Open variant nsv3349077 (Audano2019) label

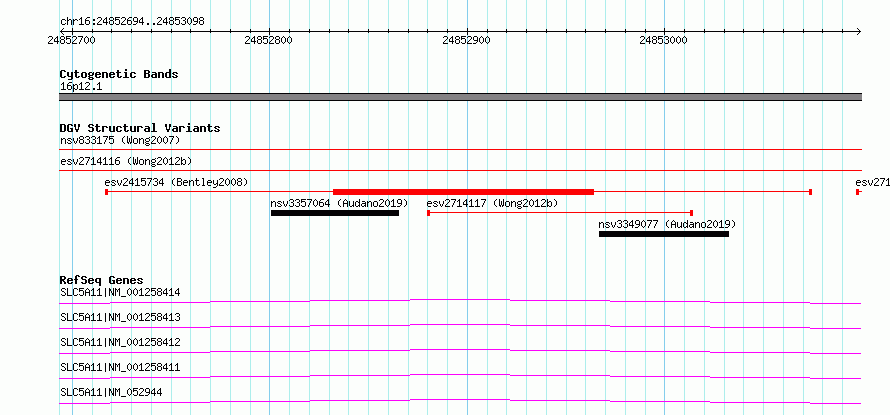pyautogui.click(x=667, y=224)
